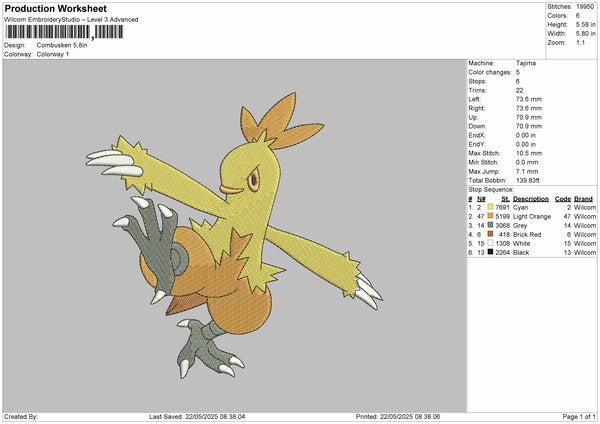600x424 pixels.
Task: Select the Max Jump value '7.1 mm'
Action: point(527,171)
